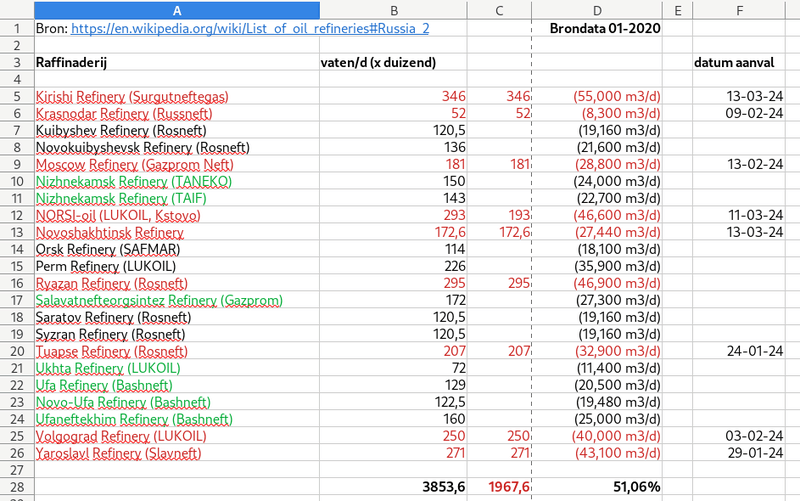
Task: Click the 13-02-24 date in Moscow row
Action: (739, 164)
